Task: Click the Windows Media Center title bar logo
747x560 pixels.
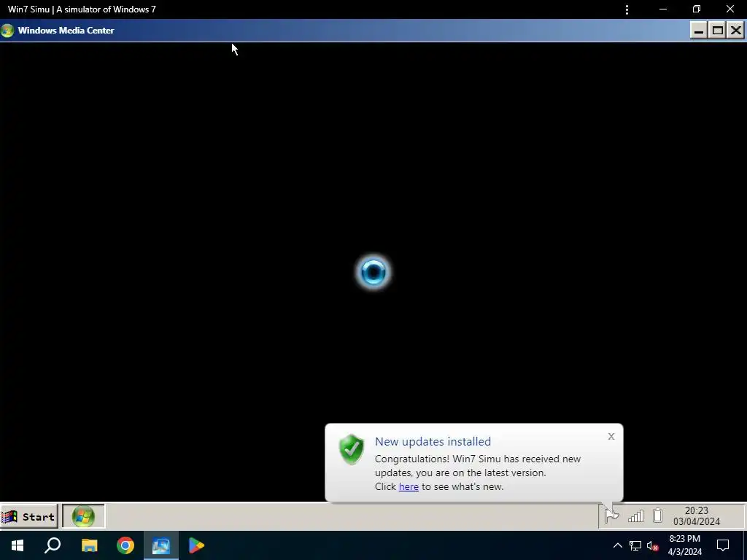Action: 7,31
